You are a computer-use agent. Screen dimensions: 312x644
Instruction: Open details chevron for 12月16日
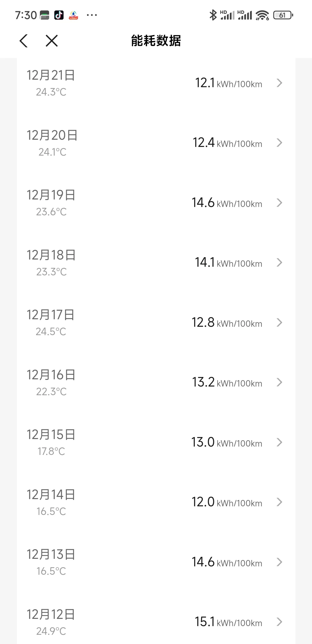[279, 382]
